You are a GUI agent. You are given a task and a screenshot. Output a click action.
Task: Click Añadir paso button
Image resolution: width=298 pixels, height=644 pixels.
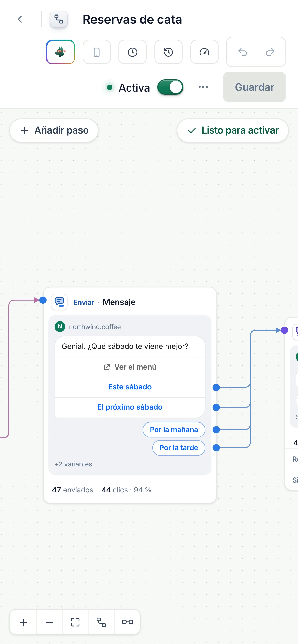pos(54,130)
